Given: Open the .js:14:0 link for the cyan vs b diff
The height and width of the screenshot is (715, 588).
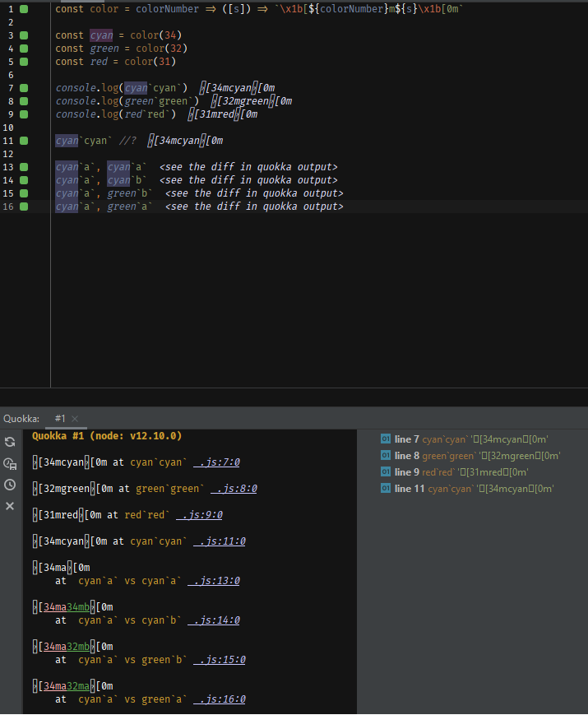Looking at the screenshot, I should [214, 620].
